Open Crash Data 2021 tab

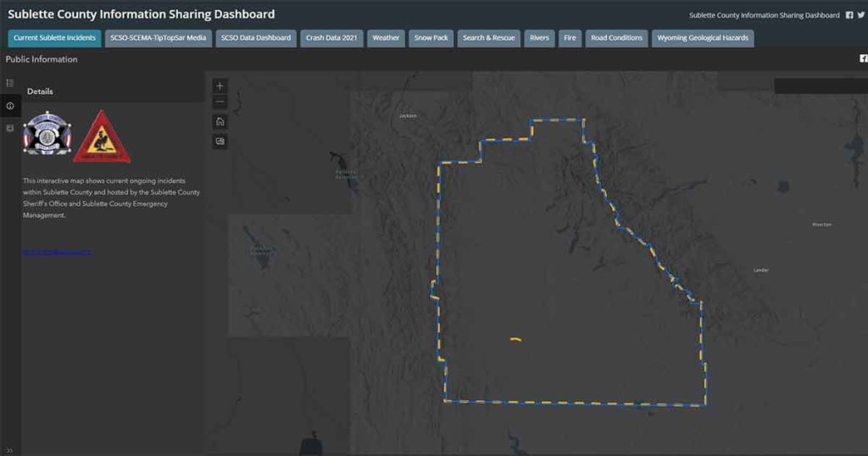pyautogui.click(x=331, y=38)
